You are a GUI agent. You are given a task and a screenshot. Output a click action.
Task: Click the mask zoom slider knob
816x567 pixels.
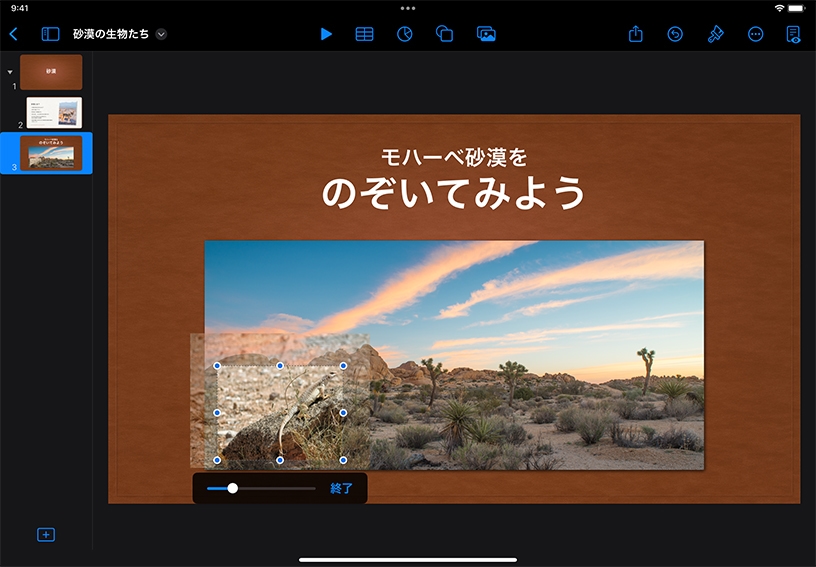coord(233,488)
